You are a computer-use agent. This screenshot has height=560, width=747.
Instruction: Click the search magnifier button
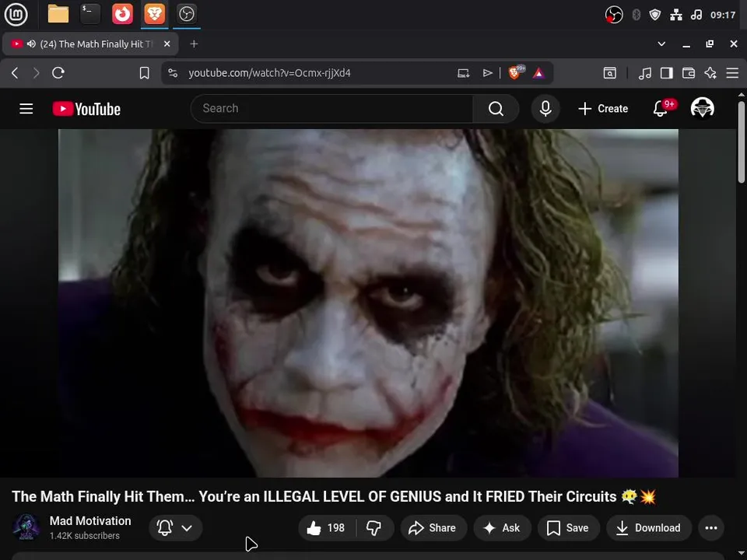(x=496, y=109)
